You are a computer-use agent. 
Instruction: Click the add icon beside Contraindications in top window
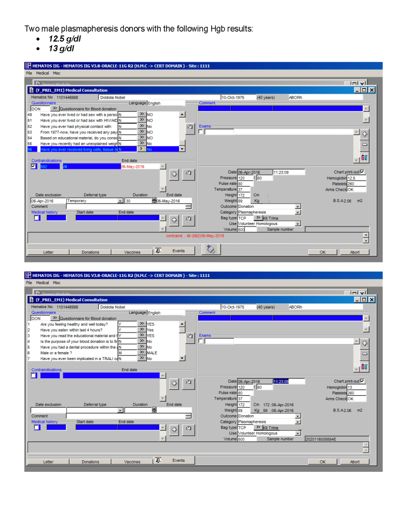click(x=174, y=175)
